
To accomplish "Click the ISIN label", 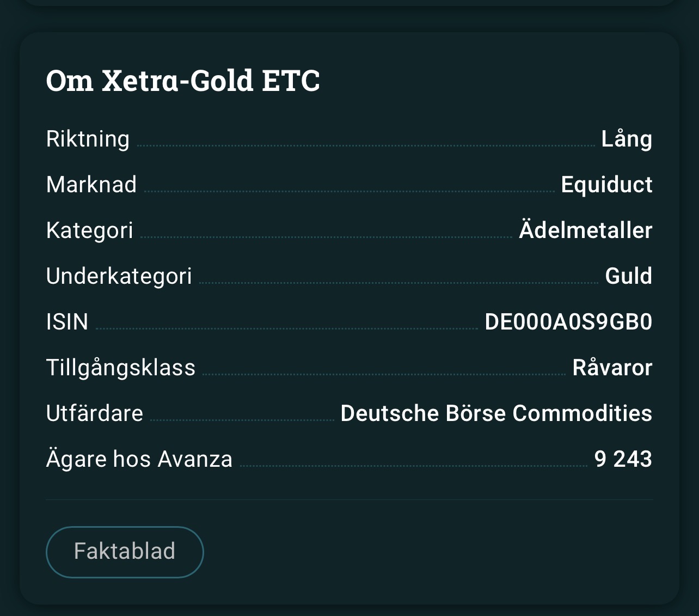I will click(x=67, y=322).
